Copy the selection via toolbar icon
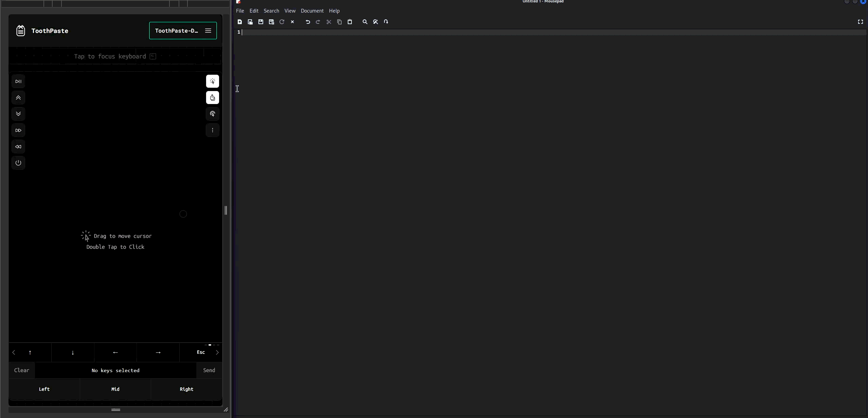Image resolution: width=868 pixels, height=418 pixels. coord(339,22)
